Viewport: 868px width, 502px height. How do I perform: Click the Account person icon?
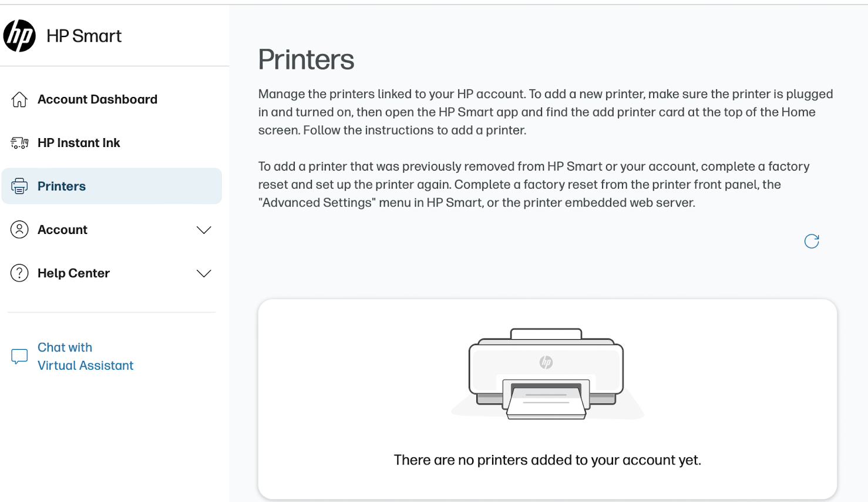(19, 229)
